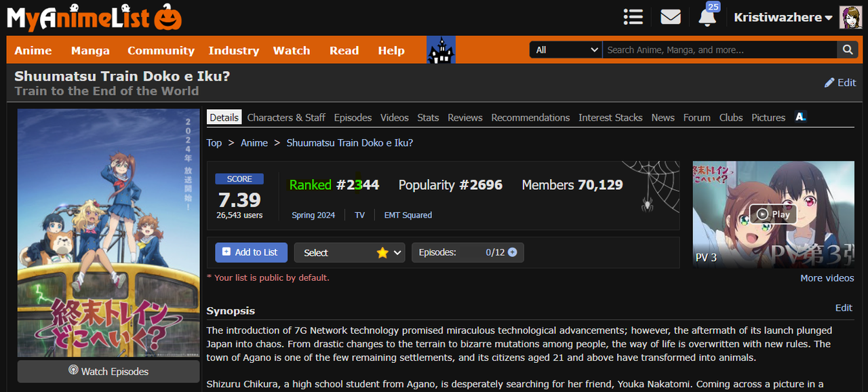Open notifications bell with 25 badge
This screenshot has height=392, width=868.
pyautogui.click(x=707, y=16)
